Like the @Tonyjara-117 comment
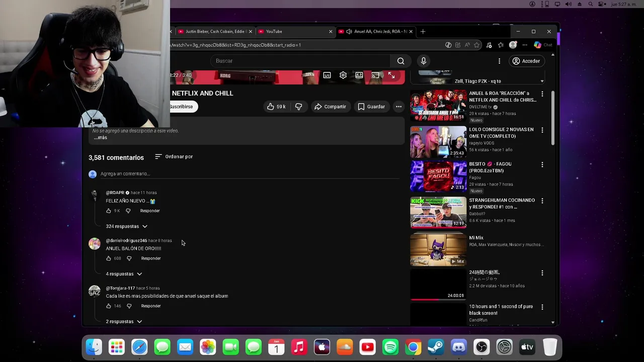 109,306
